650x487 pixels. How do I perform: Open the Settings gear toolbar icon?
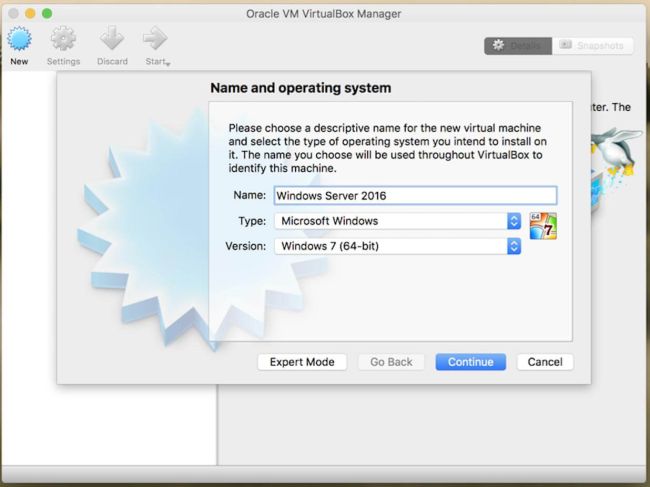(x=63, y=39)
